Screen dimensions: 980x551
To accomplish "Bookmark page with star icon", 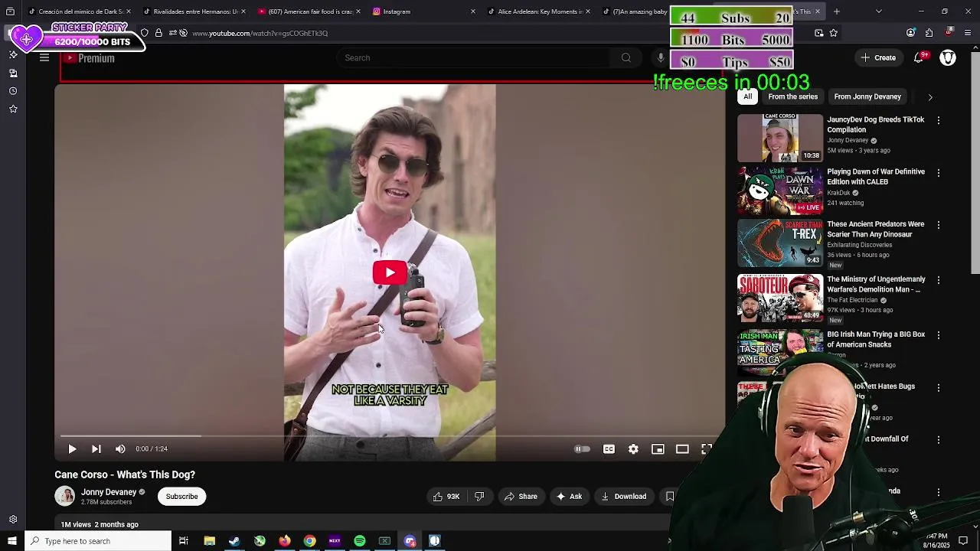I will (x=834, y=33).
